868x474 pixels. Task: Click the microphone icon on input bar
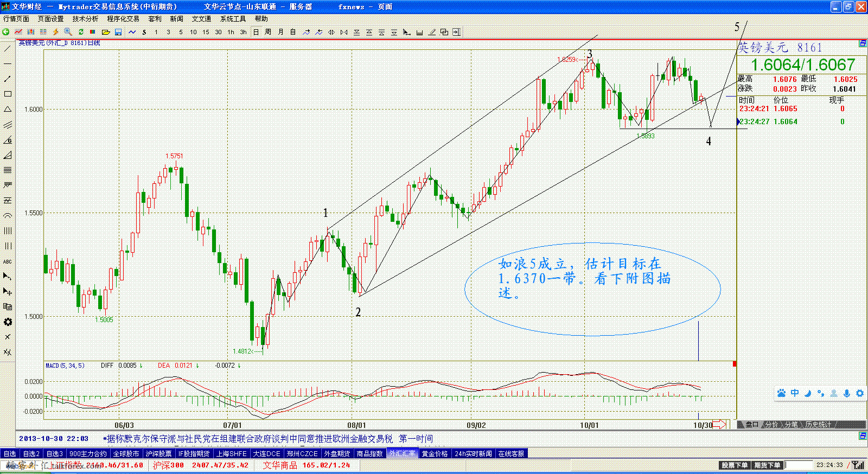[847, 393]
